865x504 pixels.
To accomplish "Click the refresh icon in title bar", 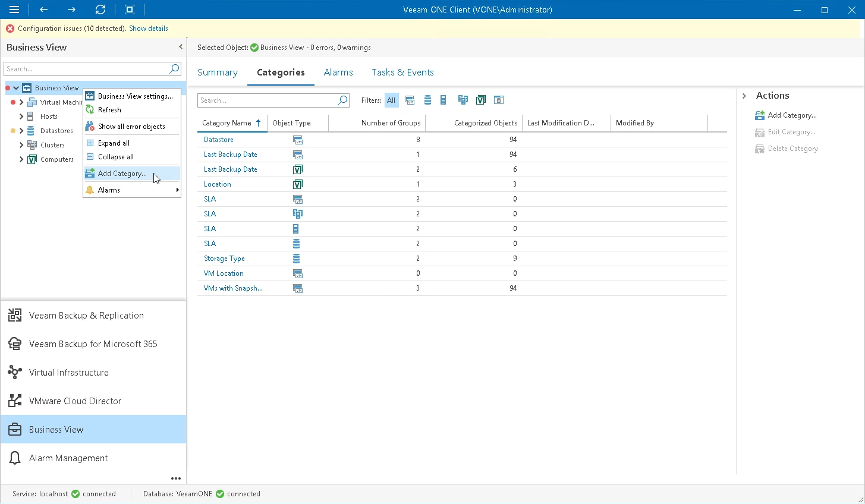I will (100, 10).
